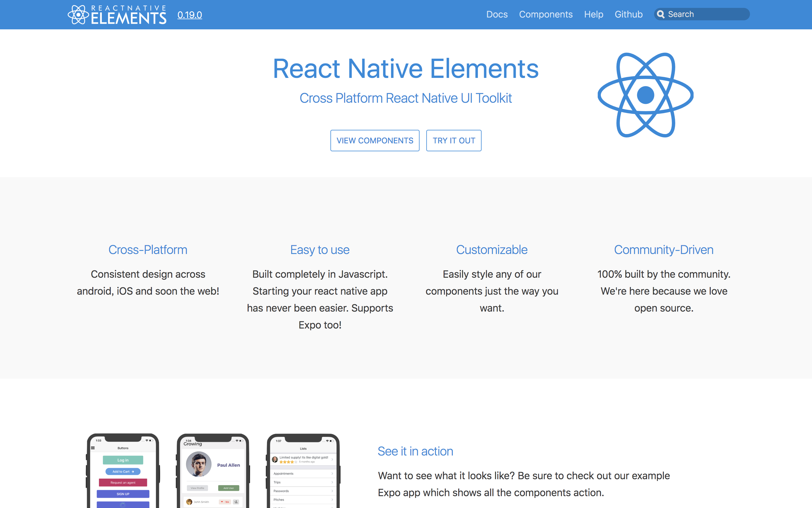
Task: Click the Trips row in Lists mockup
Action: (x=303, y=482)
